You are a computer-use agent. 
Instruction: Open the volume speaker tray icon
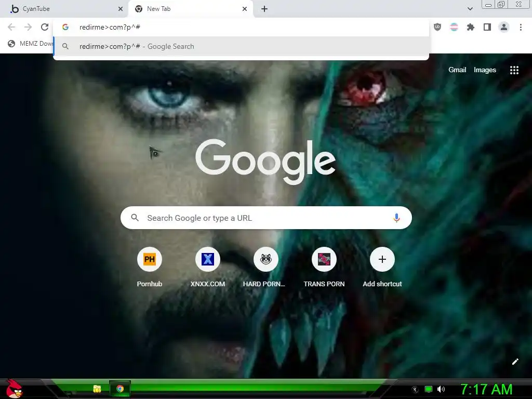pos(441,389)
